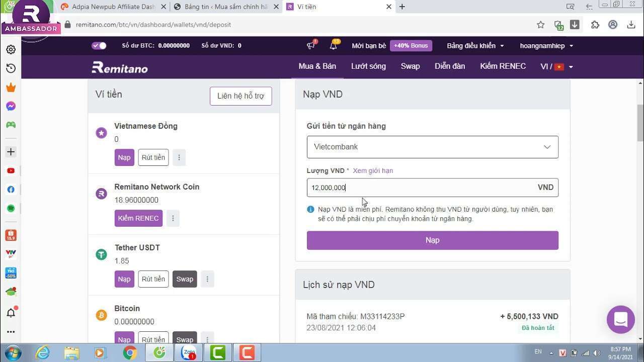
Task: Open browser sidebar settings gear
Action: 11,49
